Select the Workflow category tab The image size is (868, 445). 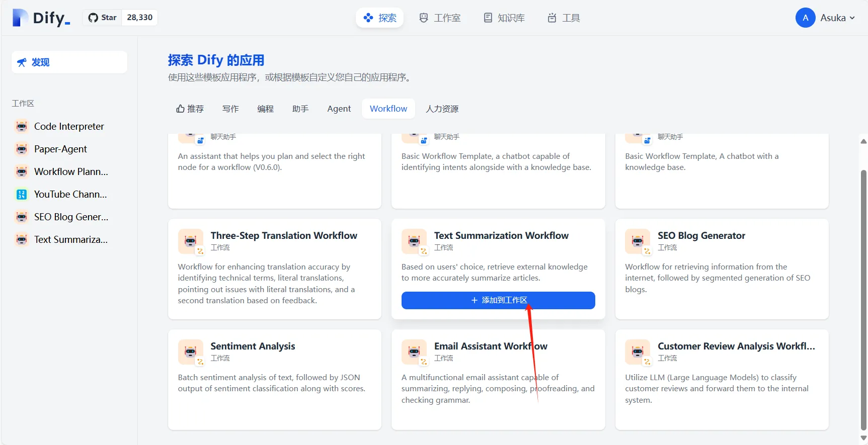click(388, 109)
